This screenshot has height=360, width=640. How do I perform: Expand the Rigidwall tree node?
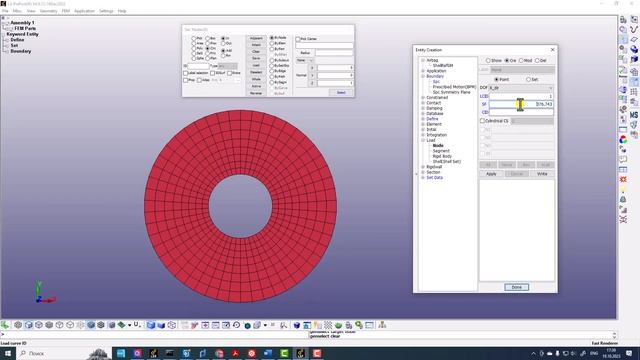pos(423,167)
